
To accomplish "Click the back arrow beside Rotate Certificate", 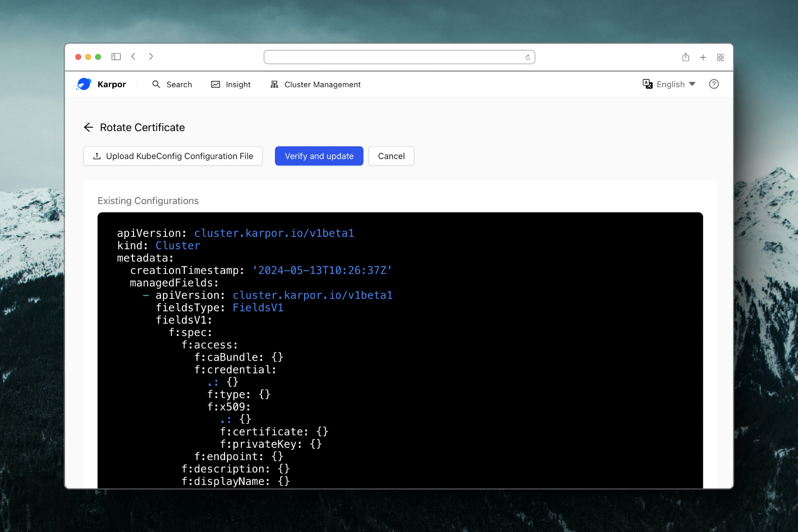I will (89, 128).
